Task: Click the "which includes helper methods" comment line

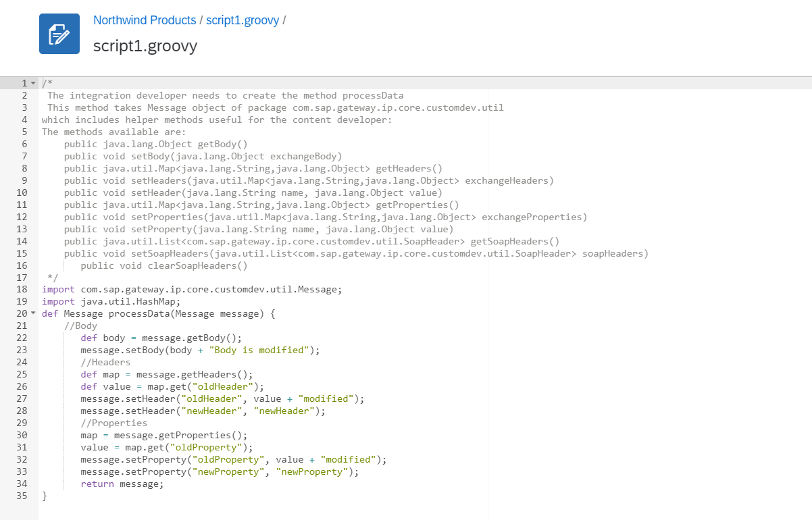Action: point(217,120)
